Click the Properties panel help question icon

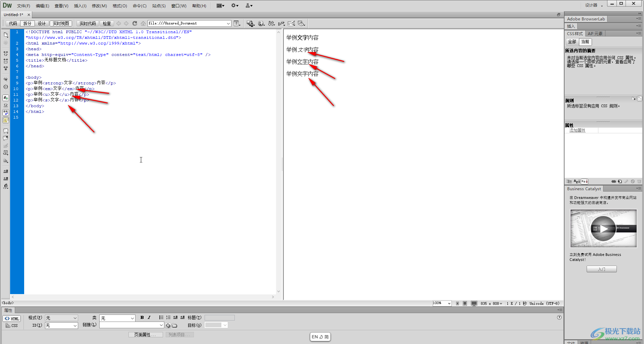[559, 318]
